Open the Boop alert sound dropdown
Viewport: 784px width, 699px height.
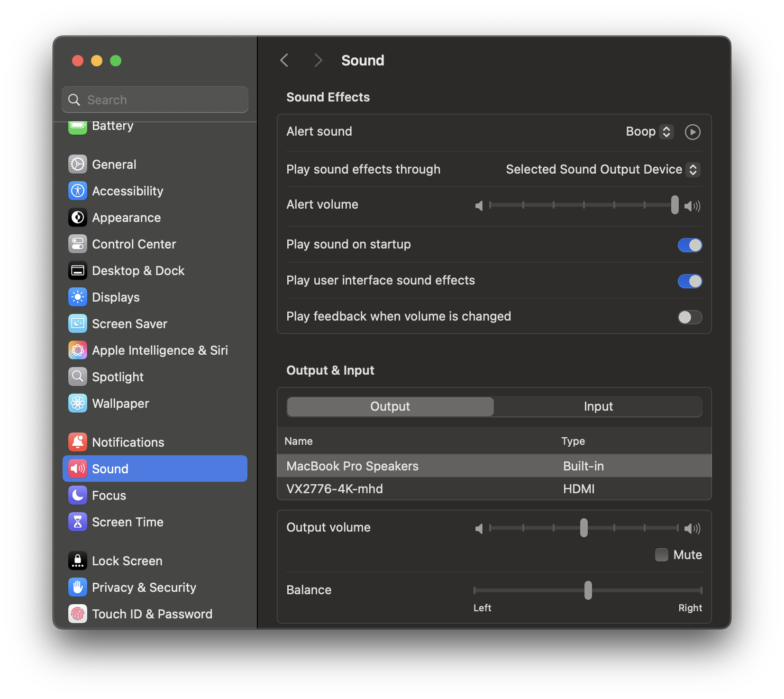pyautogui.click(x=649, y=131)
